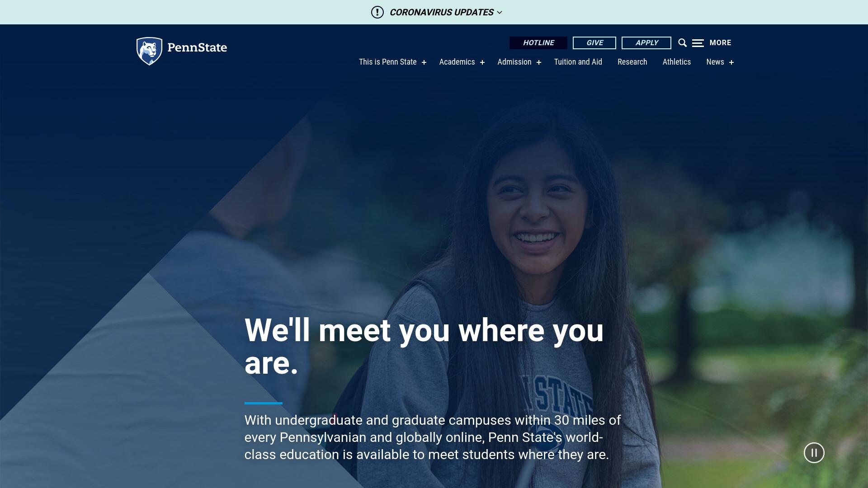
Task: Click the HOTLINE button
Action: 538,43
